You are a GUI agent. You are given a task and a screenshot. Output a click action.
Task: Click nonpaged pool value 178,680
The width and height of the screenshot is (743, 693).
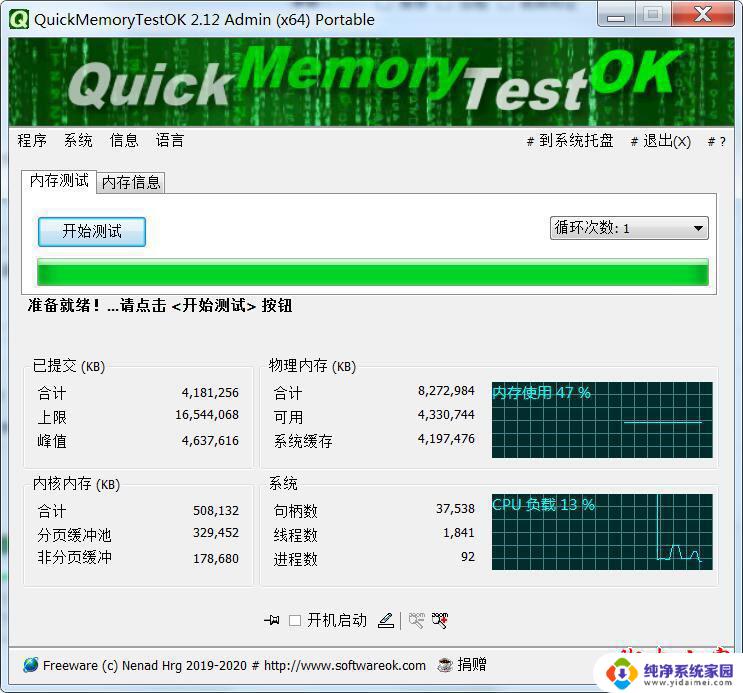click(x=216, y=558)
